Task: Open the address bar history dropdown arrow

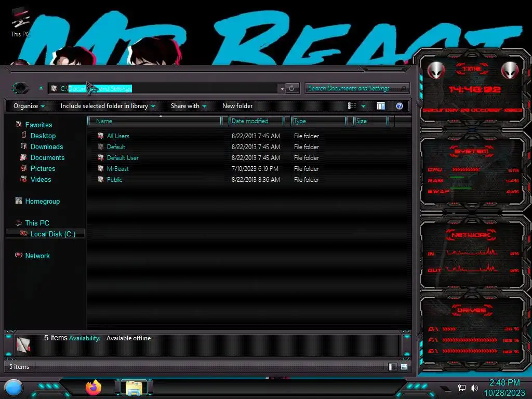Action: [282, 88]
